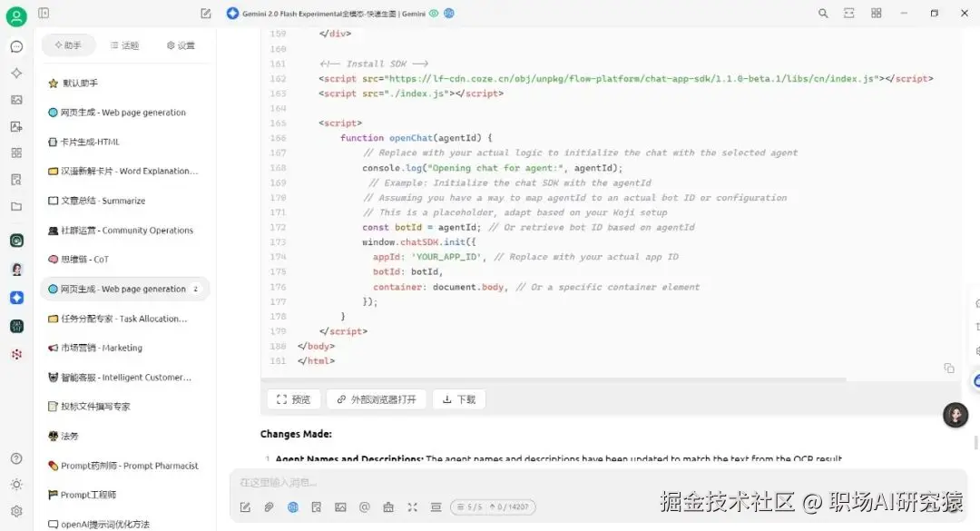Create a new topic with edit icon
Screen dimensions: 980x531
(206, 13)
